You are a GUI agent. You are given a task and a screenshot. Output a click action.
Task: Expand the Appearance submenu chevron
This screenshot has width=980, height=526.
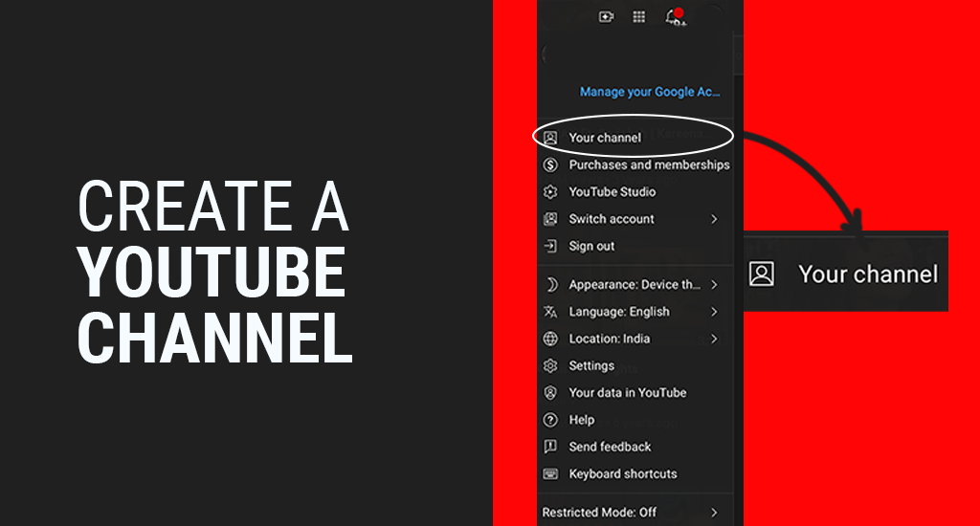pos(714,285)
